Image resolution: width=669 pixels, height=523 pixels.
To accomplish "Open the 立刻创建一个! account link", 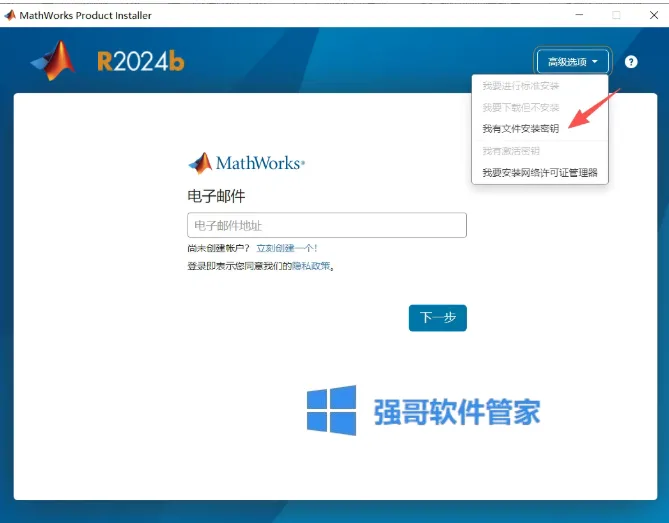I will click(x=287, y=248).
